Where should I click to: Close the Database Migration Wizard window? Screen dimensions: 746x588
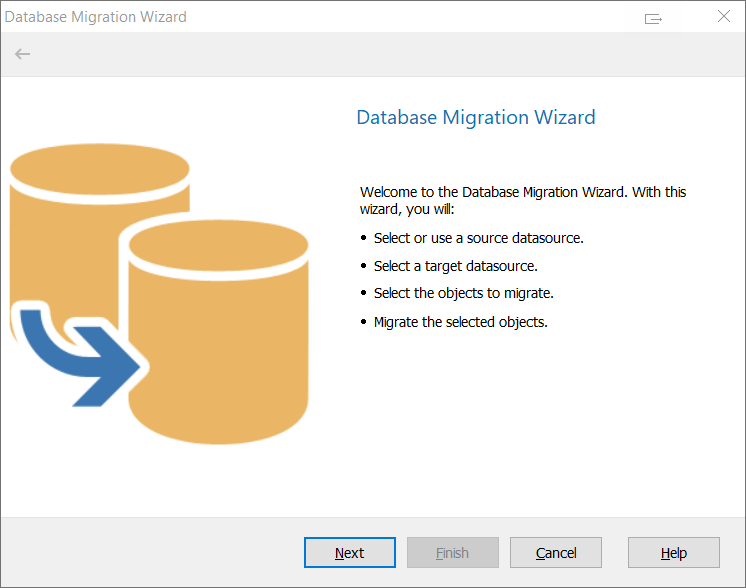723,17
